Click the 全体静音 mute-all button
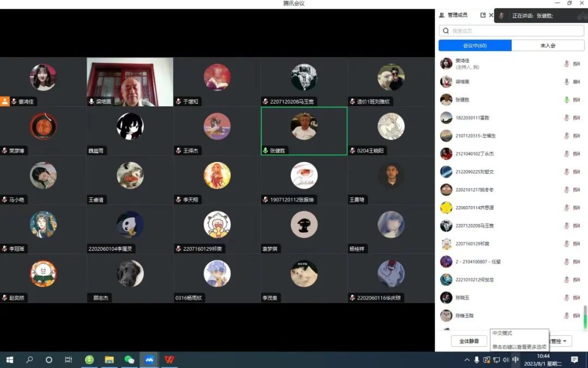Viewport: 588px width, 368px height. point(469,341)
